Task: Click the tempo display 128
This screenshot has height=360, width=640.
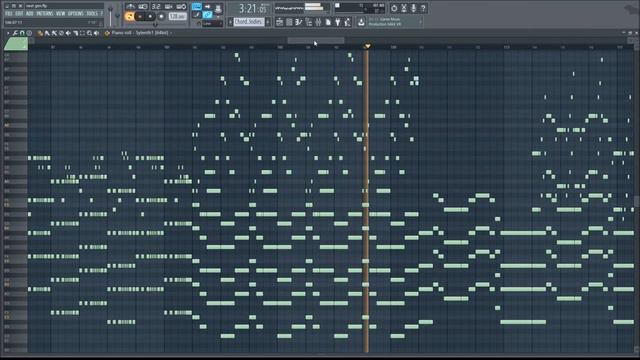Action: [177, 16]
